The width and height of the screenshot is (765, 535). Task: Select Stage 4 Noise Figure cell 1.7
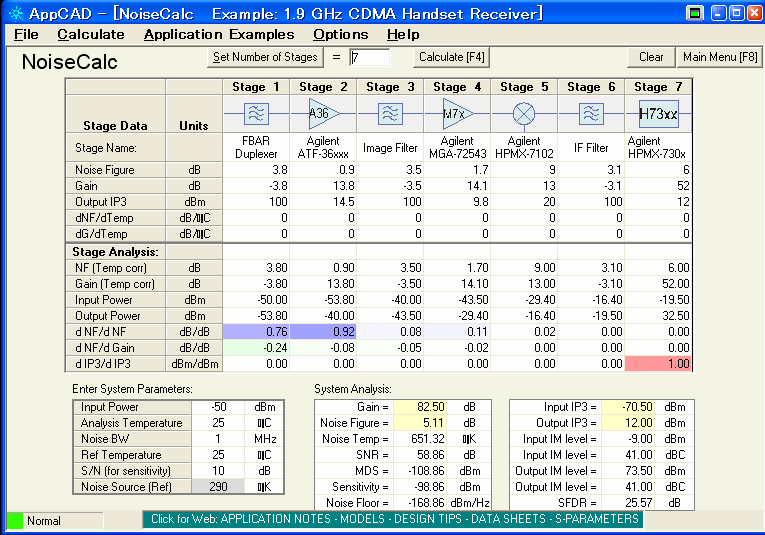457,170
